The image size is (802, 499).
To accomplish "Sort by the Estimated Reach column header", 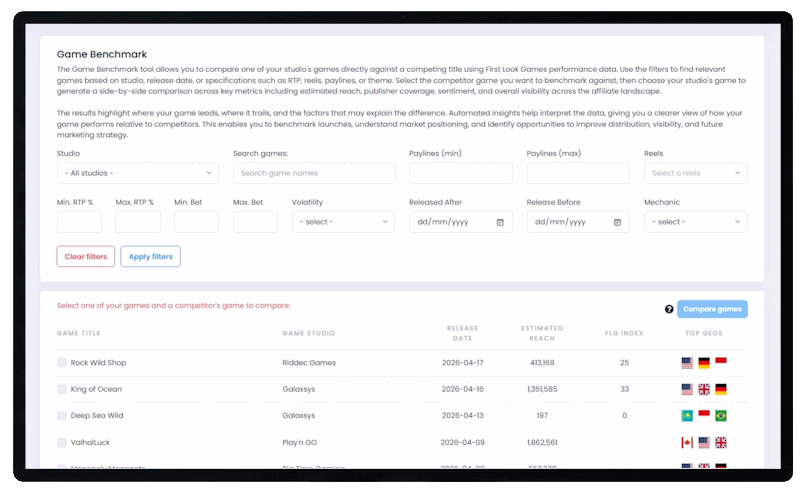I will [x=542, y=333].
